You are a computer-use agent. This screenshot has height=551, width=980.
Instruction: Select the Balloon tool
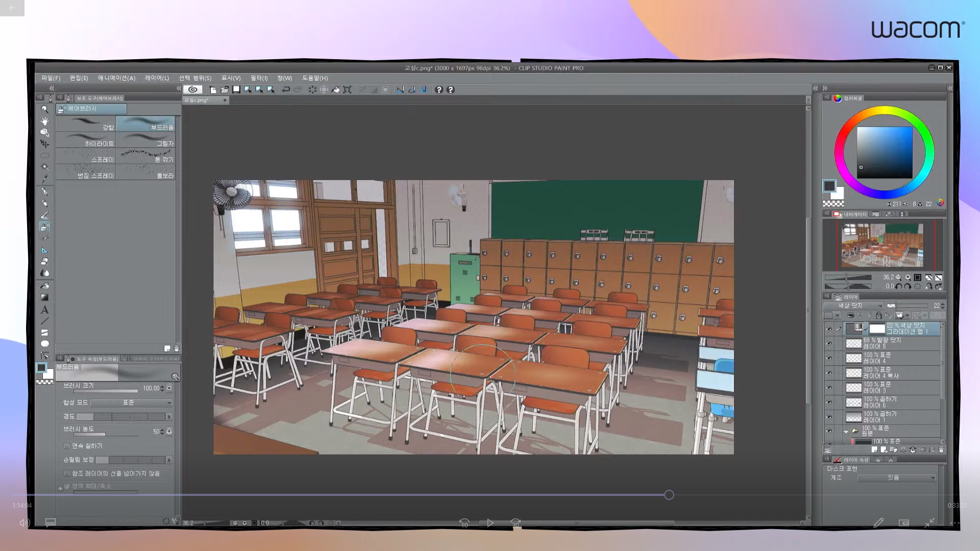pos(44,344)
